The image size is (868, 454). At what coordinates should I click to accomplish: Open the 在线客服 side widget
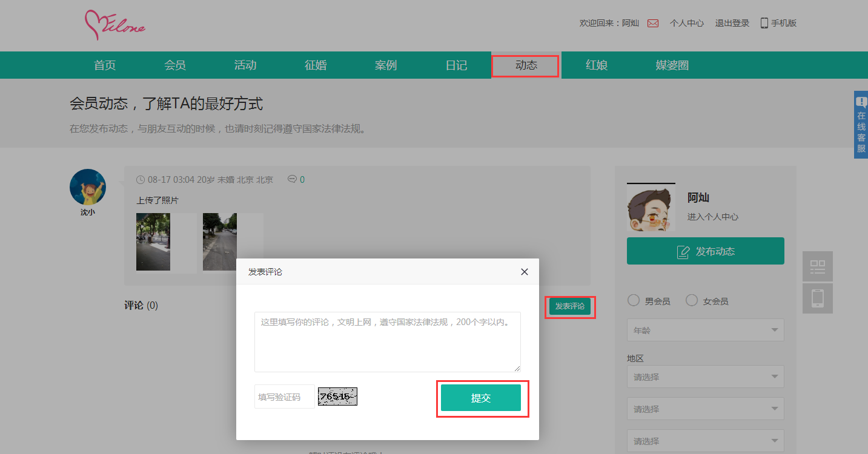coord(861,125)
